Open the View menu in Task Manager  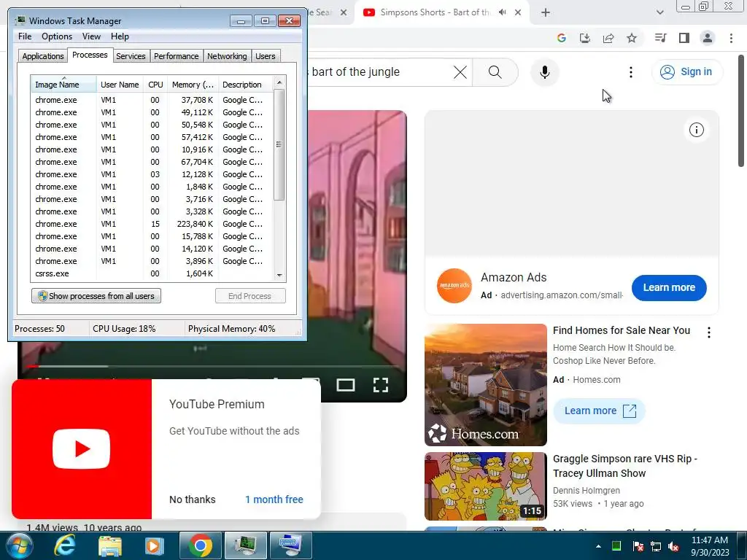(x=91, y=36)
